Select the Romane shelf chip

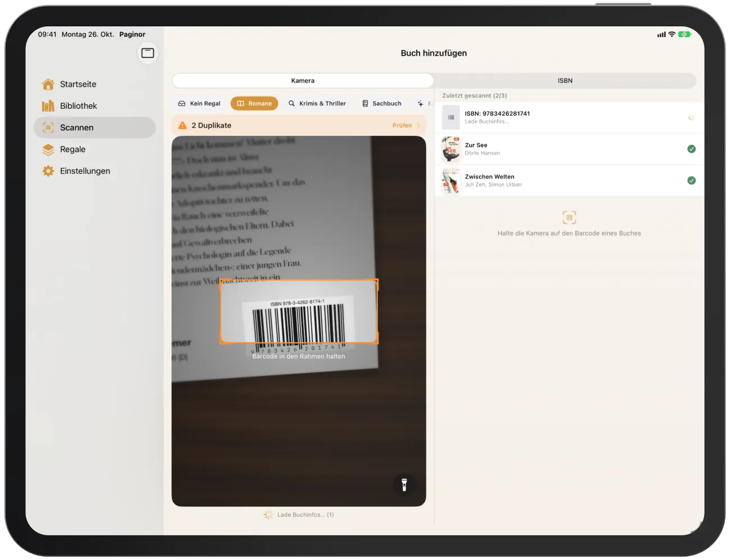[x=254, y=103]
